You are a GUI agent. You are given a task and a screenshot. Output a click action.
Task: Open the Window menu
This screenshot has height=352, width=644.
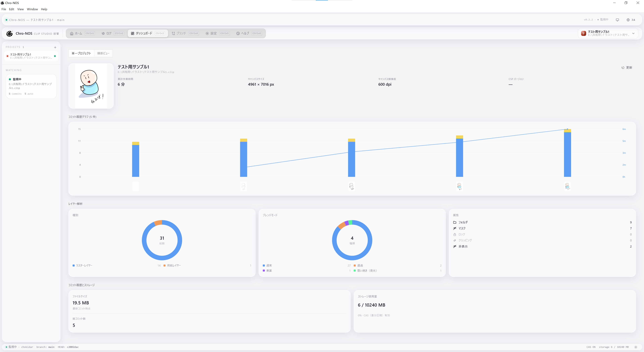click(x=32, y=9)
